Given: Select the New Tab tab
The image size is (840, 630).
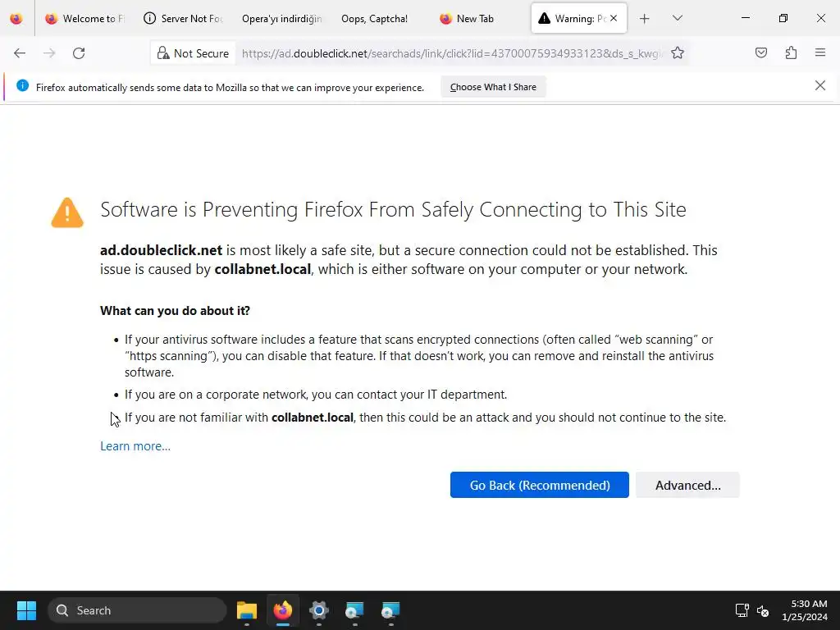Looking at the screenshot, I should point(474,18).
